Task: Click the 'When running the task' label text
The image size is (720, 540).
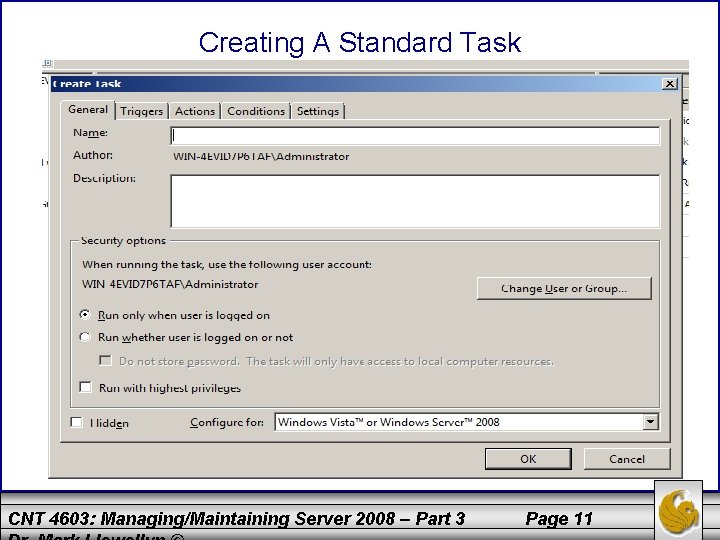Action: 227,264
